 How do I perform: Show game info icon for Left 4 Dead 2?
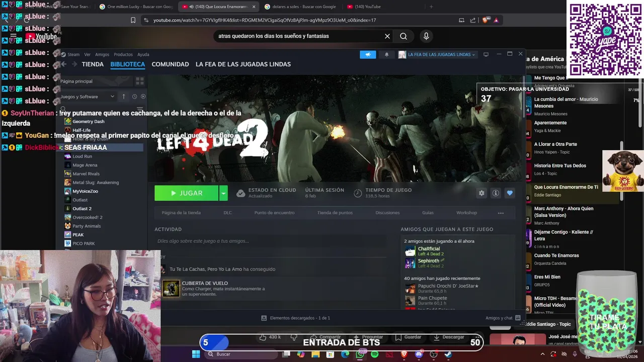click(496, 193)
